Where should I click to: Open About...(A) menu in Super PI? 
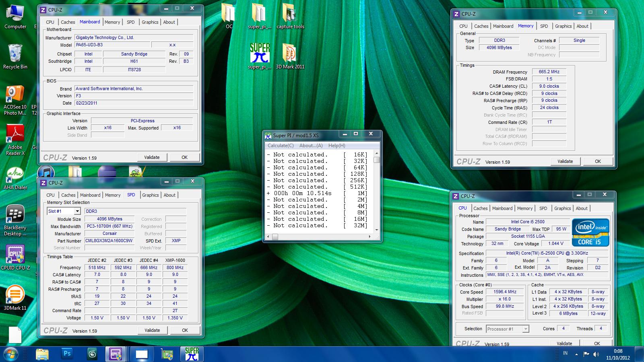pos(311,146)
